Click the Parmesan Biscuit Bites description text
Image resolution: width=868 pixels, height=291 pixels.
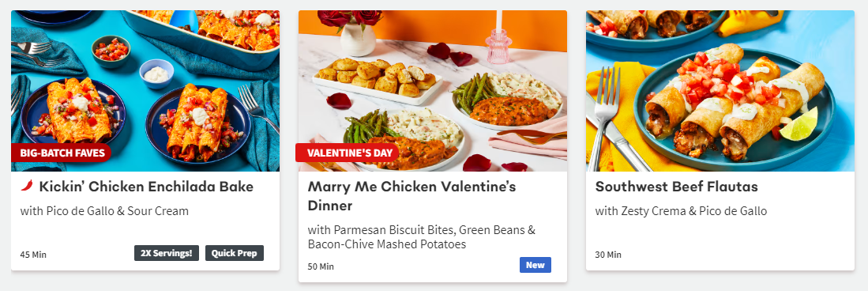click(422, 236)
